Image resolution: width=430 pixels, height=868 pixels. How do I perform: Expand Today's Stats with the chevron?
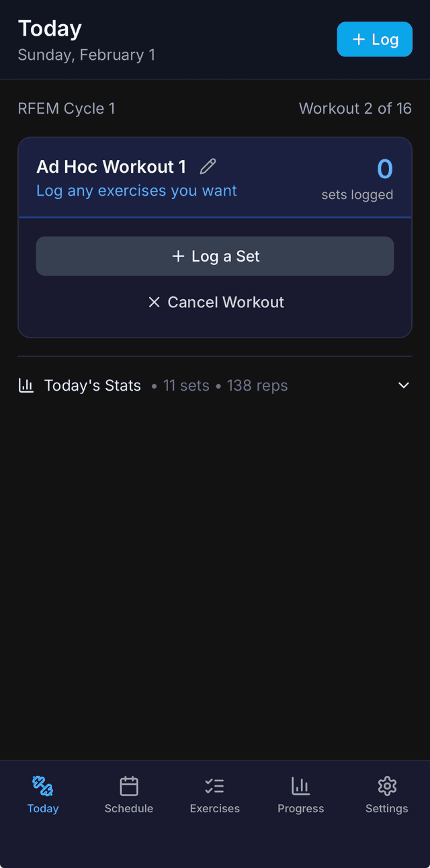[x=403, y=385]
